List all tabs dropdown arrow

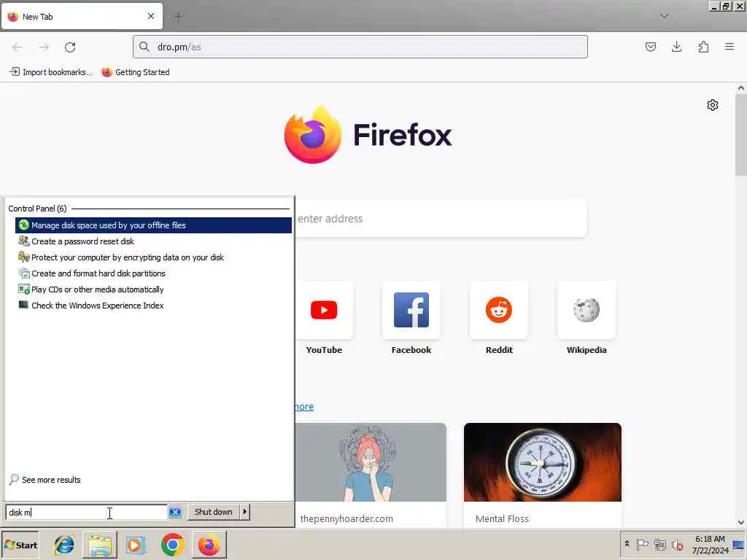664,16
